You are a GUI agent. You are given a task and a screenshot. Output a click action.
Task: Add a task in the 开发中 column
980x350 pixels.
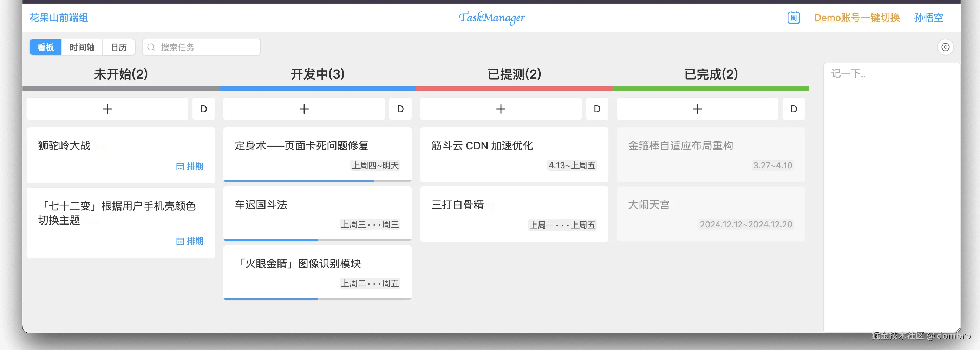pyautogui.click(x=304, y=109)
